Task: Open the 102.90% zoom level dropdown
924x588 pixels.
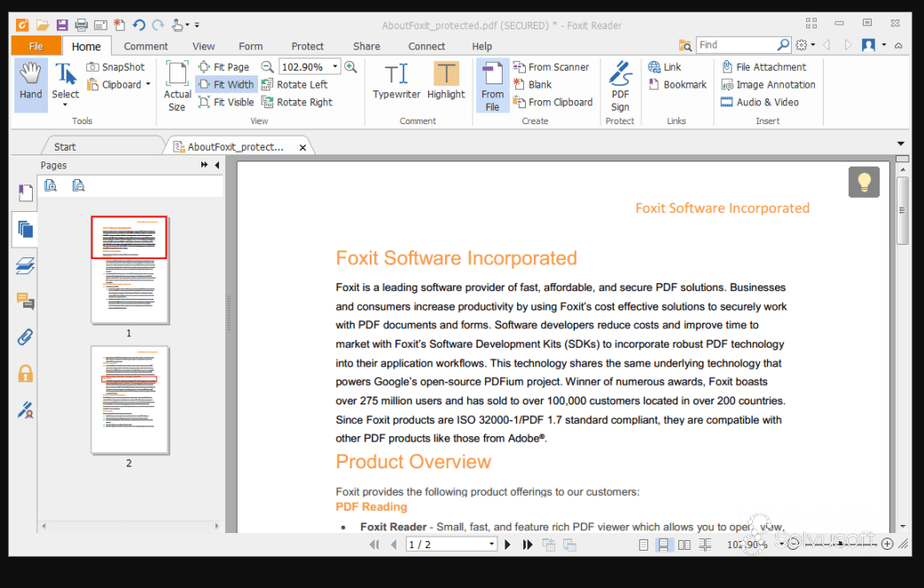Action: 335,67
